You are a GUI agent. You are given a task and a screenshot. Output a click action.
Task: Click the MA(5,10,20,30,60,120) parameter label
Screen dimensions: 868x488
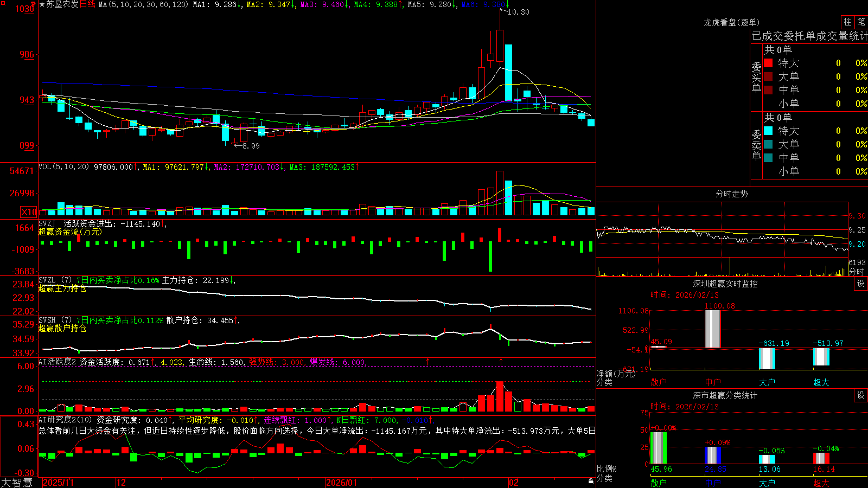(143, 4)
